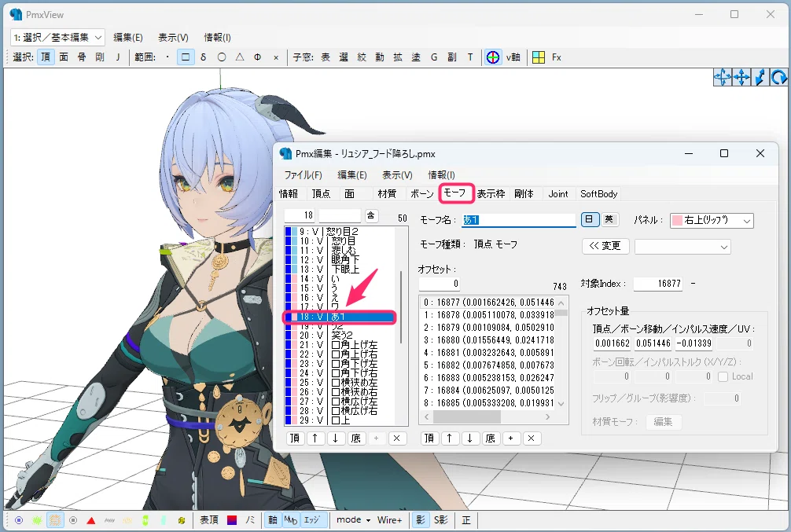
Task: Toggle rigid body (剛) selection mode
Action: coord(100,57)
